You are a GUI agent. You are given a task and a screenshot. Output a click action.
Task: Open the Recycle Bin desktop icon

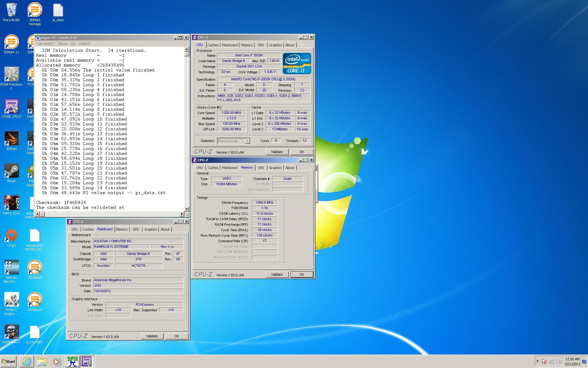point(11,13)
